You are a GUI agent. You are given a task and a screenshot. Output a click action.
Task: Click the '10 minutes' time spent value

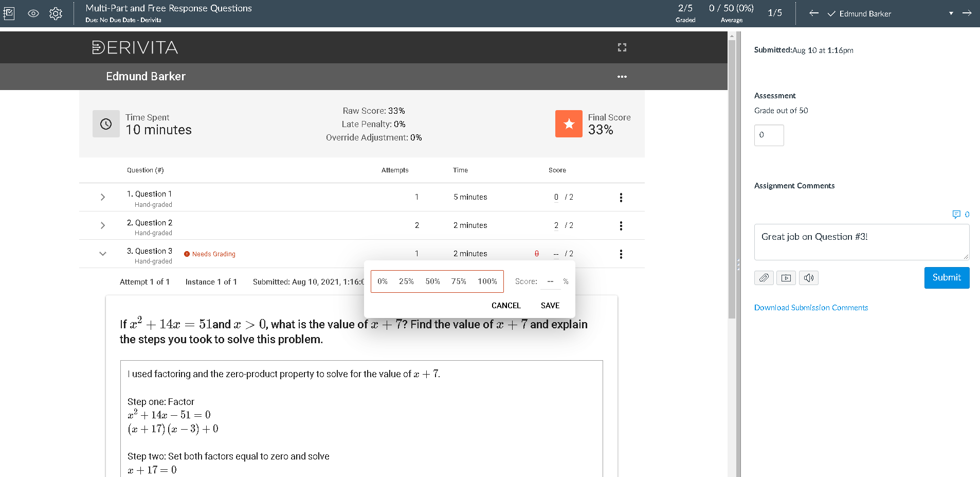click(158, 130)
